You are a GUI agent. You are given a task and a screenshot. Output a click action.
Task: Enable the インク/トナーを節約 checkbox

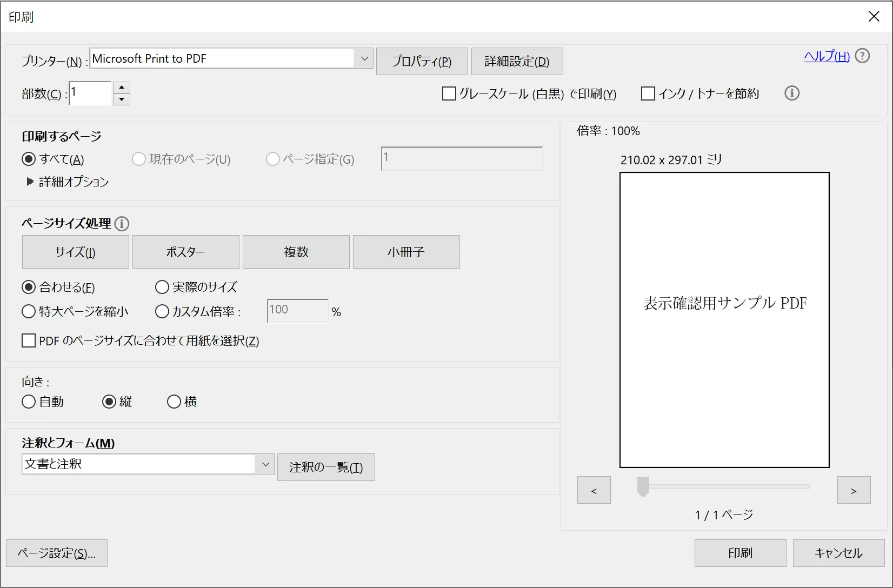coord(648,93)
